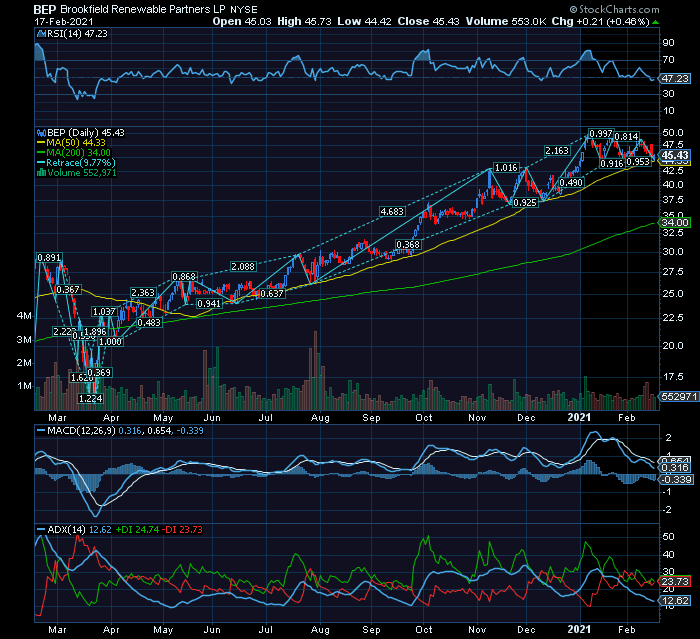This screenshot has height=639, width=700.
Task: Click the 4.683 retracement label
Action: click(392, 212)
